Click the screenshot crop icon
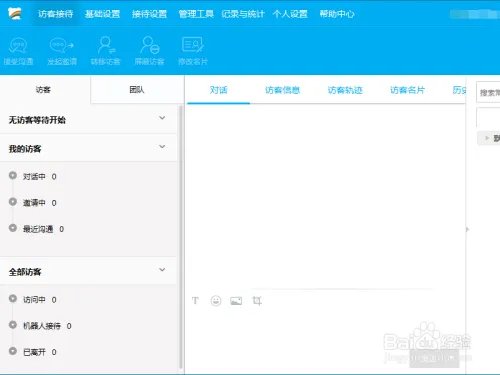Image resolution: width=500 pixels, height=375 pixels. point(257,301)
